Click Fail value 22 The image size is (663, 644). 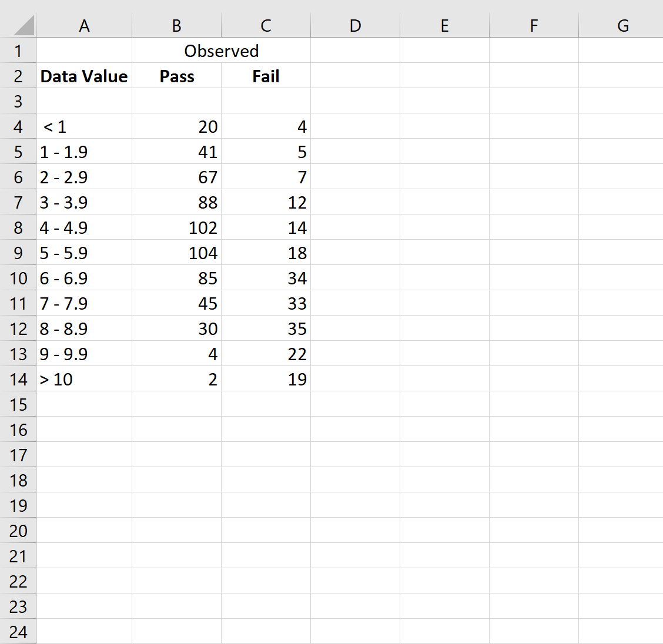click(x=266, y=354)
